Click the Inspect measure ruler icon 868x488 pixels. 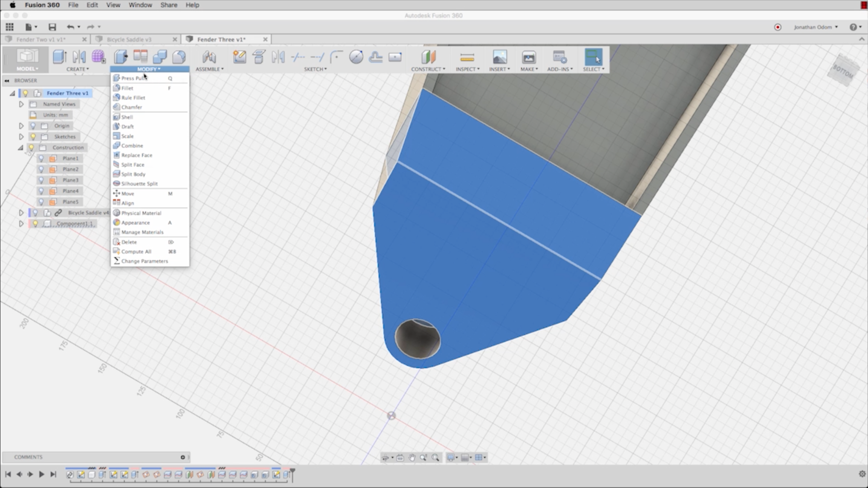click(x=467, y=57)
